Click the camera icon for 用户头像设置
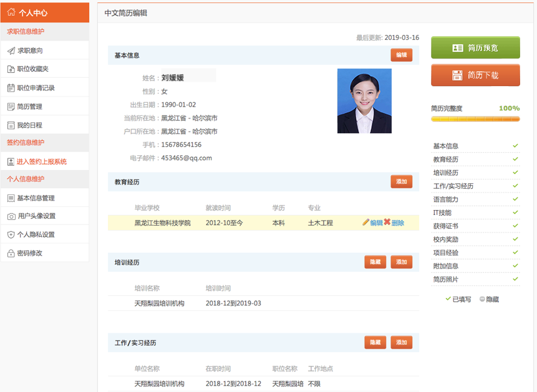This screenshot has height=392, width=537. tap(11, 216)
